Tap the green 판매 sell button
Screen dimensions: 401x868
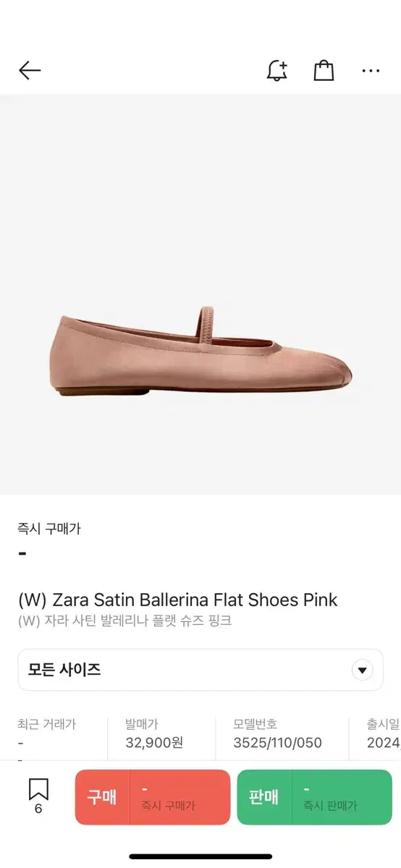tap(315, 797)
